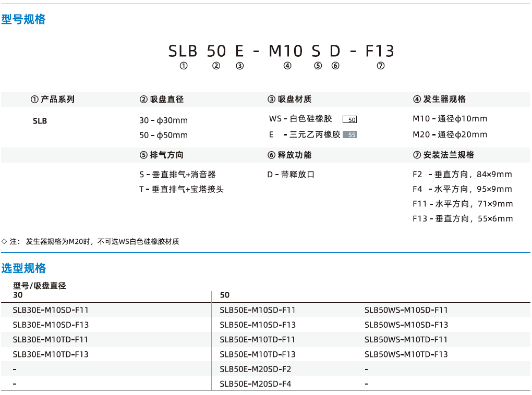Select model SLB30E-M10SD-F11
The height and width of the screenshot is (395, 532).
51,310
